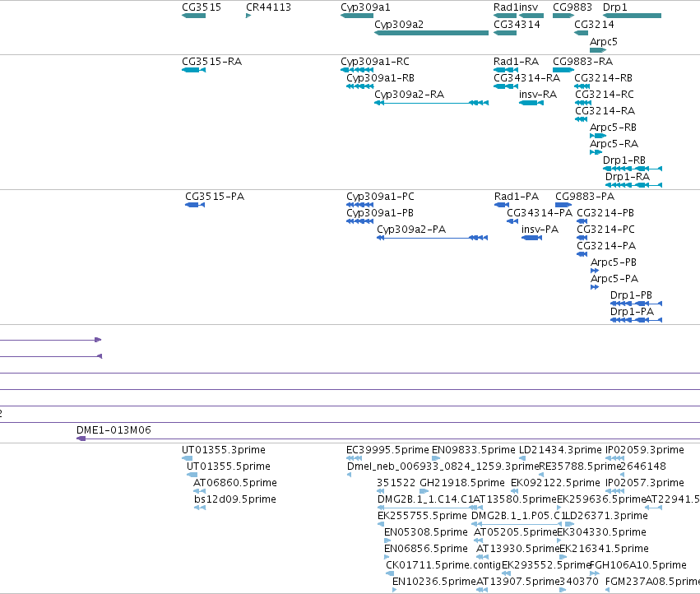Select transcript CG3515-RA
The width and height of the screenshot is (700, 594).
point(211,62)
